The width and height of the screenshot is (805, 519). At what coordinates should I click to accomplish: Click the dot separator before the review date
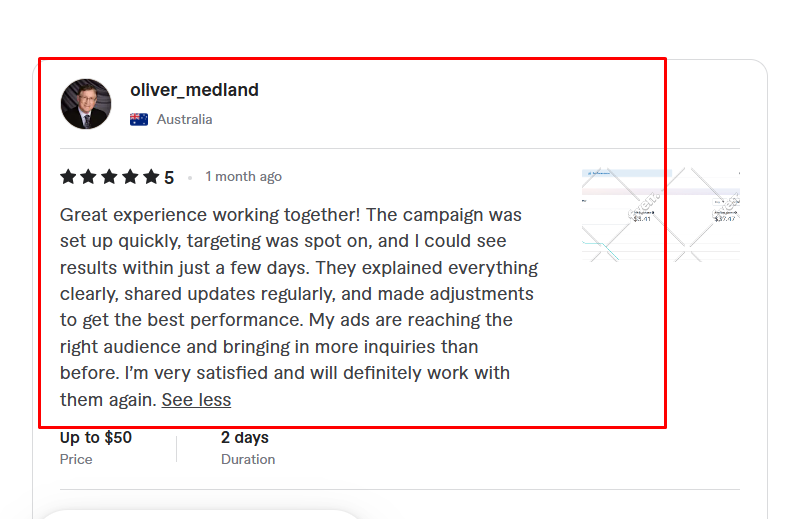click(x=190, y=178)
